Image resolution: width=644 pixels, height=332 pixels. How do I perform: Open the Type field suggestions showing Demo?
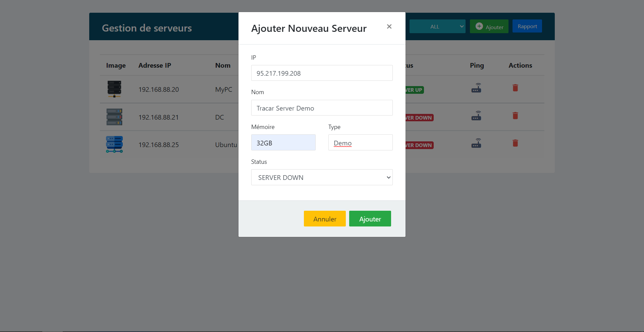360,142
